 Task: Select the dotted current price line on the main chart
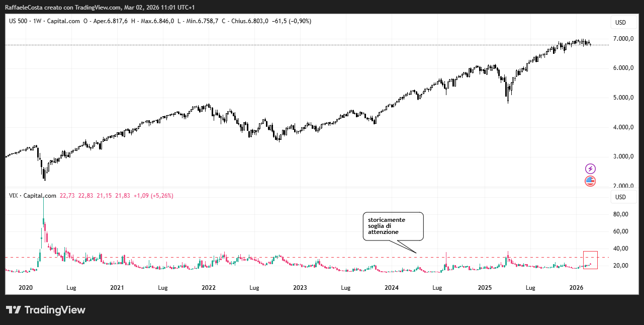tap(251, 45)
